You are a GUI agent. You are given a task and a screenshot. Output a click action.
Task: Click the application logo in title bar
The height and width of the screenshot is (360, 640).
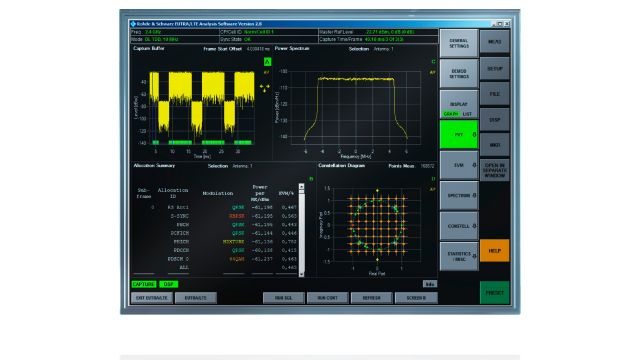133,24
